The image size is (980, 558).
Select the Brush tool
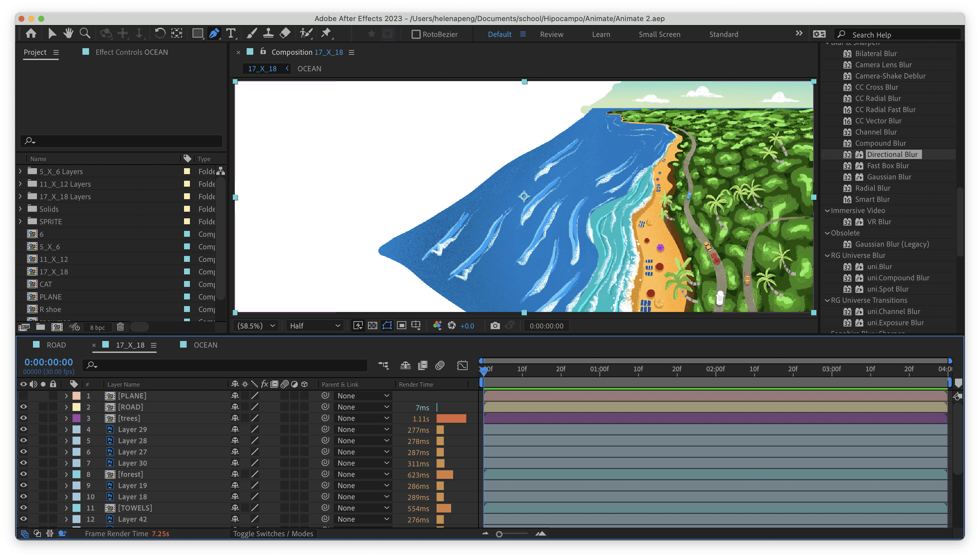[x=251, y=34]
